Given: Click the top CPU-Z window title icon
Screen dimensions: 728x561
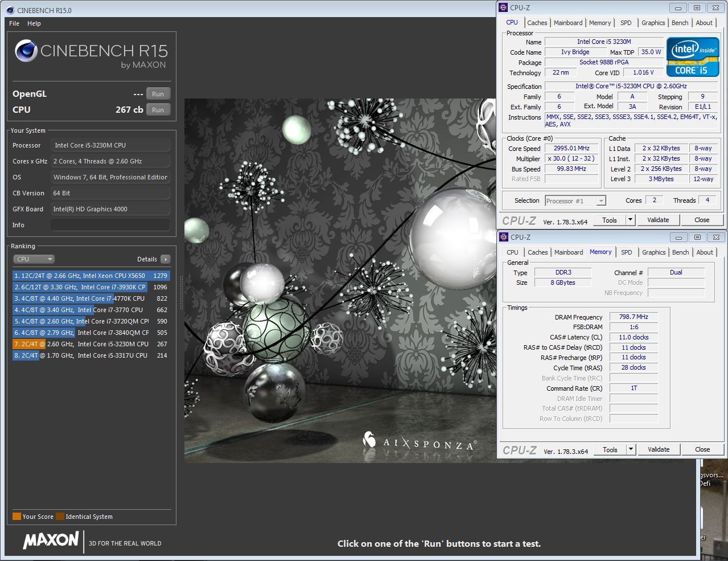Looking at the screenshot, I should (x=503, y=7).
